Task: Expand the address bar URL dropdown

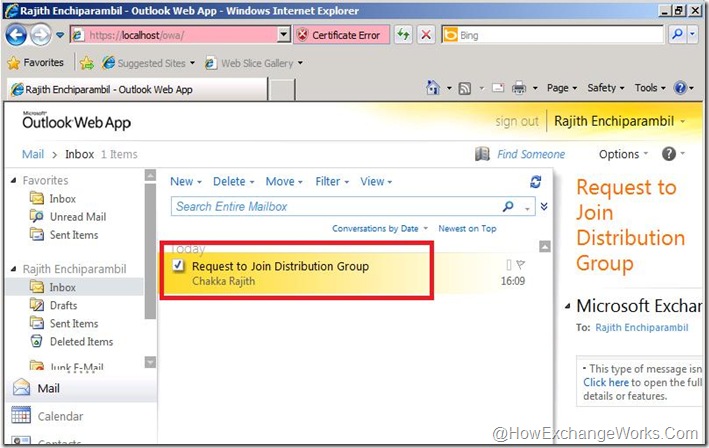Action: point(284,35)
